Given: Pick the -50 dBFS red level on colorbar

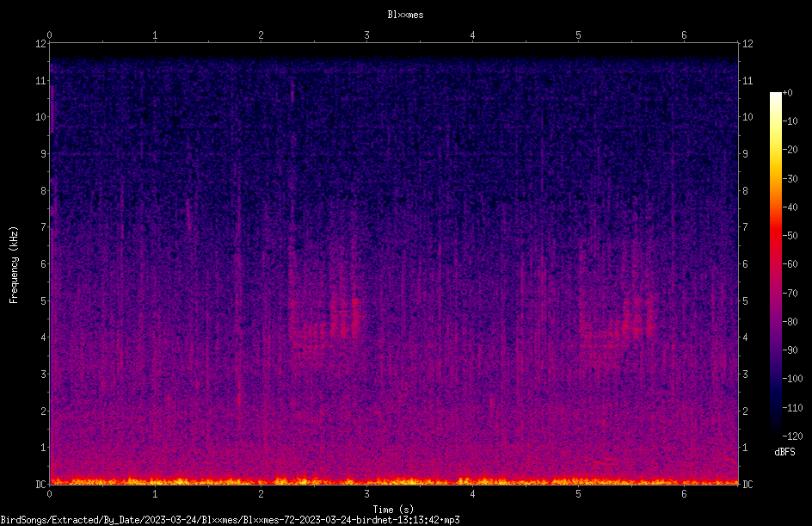Looking at the screenshot, I should pyautogui.click(x=775, y=235).
